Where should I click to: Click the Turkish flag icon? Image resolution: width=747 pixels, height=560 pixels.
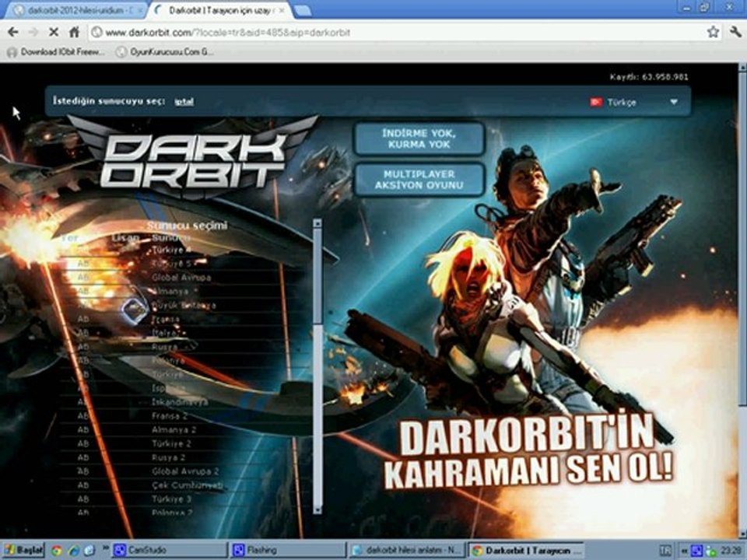click(x=596, y=102)
